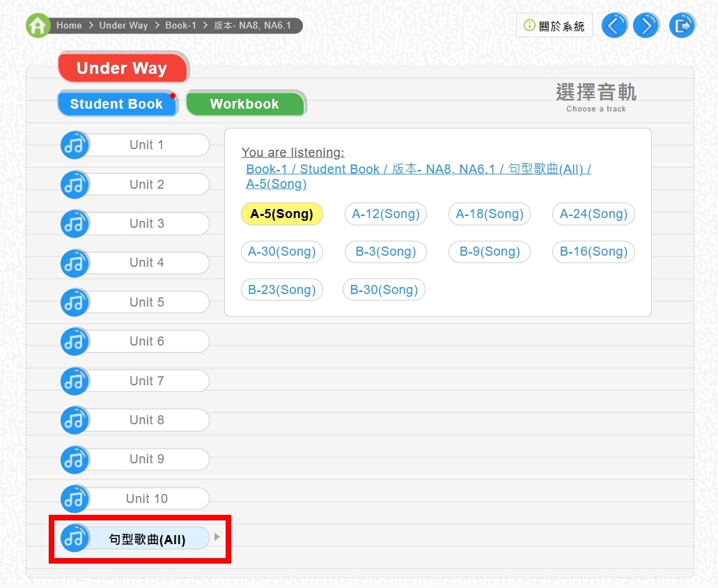Go to previous page with left arrow
The image size is (718, 588).
point(614,25)
